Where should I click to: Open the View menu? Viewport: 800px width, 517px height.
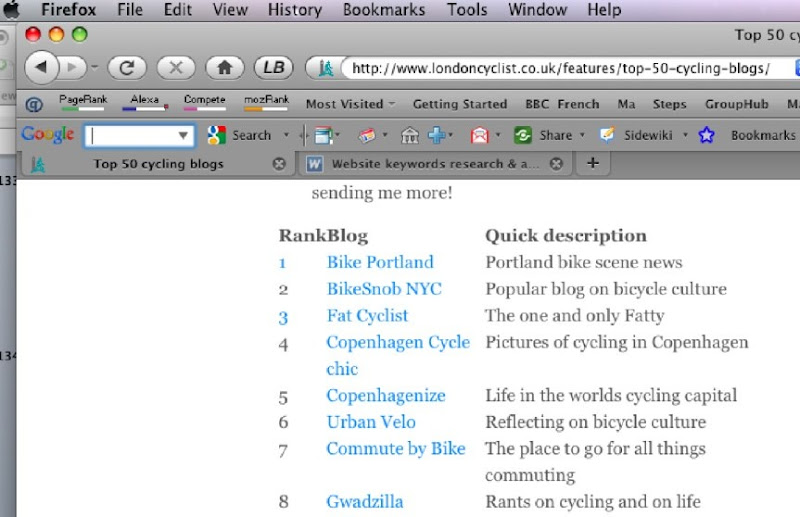tap(230, 10)
